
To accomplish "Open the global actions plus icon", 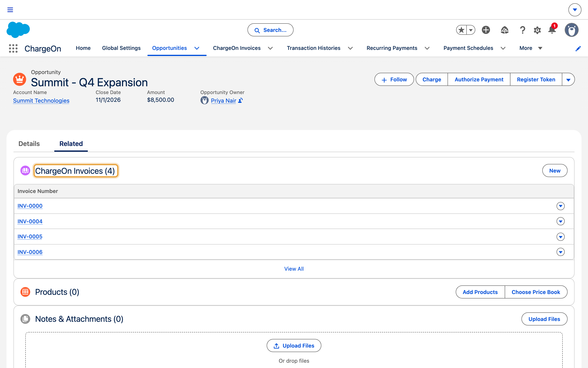I will 486,30.
